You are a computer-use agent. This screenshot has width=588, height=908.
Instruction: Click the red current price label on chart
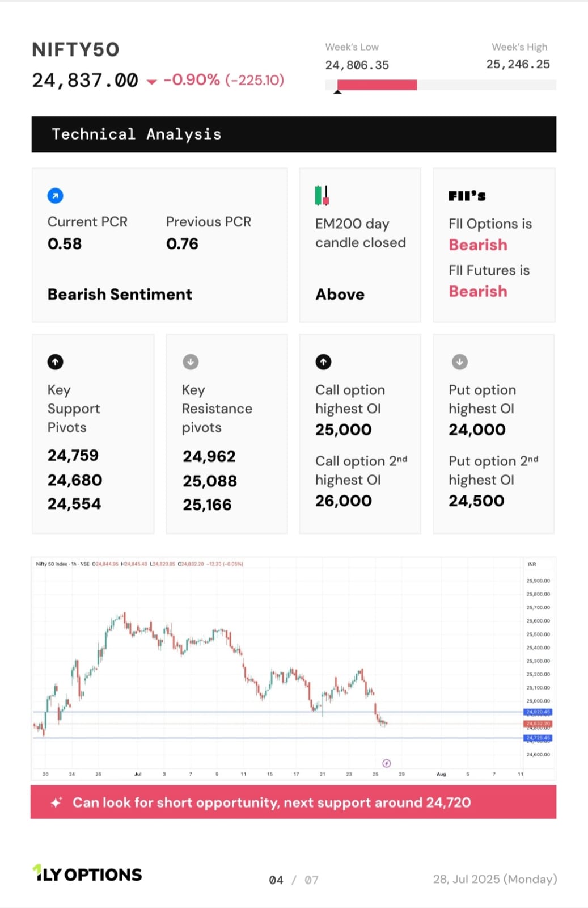point(538,724)
